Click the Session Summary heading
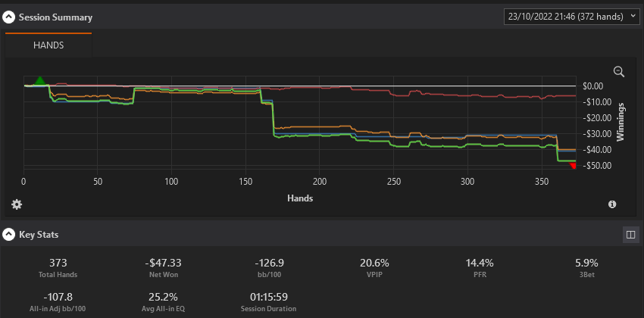The height and width of the screenshot is (318, 644). point(55,17)
